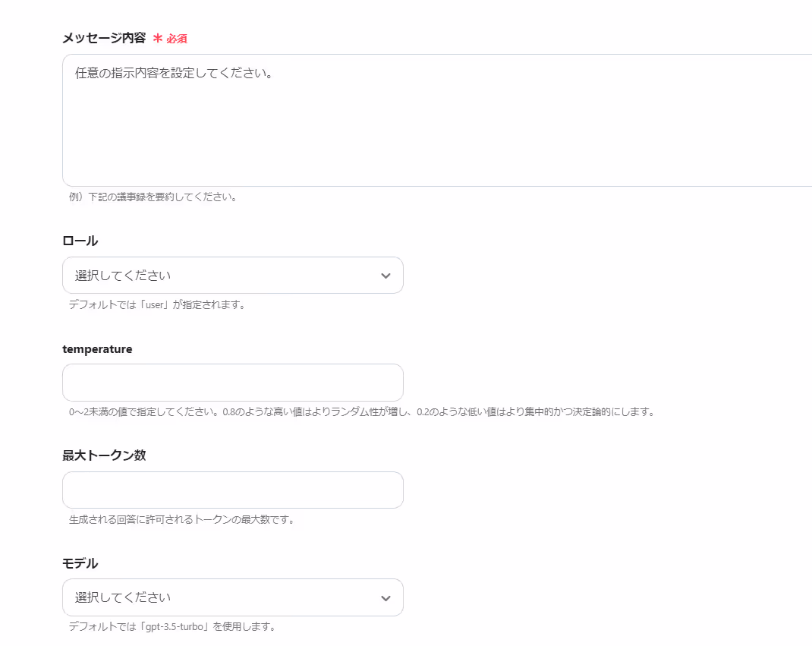Click the 最大トークン数 input field
Screen dimensions: 812x646
233,490
